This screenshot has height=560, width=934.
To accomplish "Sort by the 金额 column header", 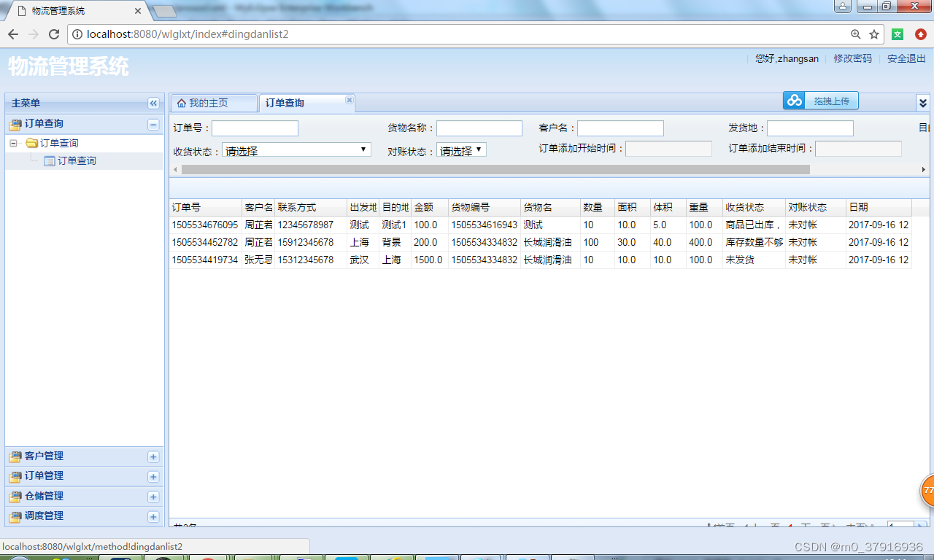I will point(430,207).
